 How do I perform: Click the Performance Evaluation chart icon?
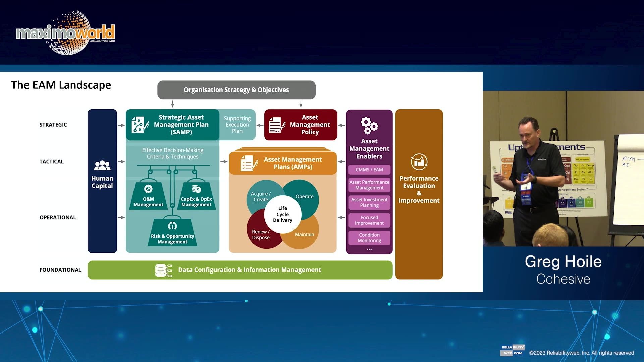pos(419,162)
